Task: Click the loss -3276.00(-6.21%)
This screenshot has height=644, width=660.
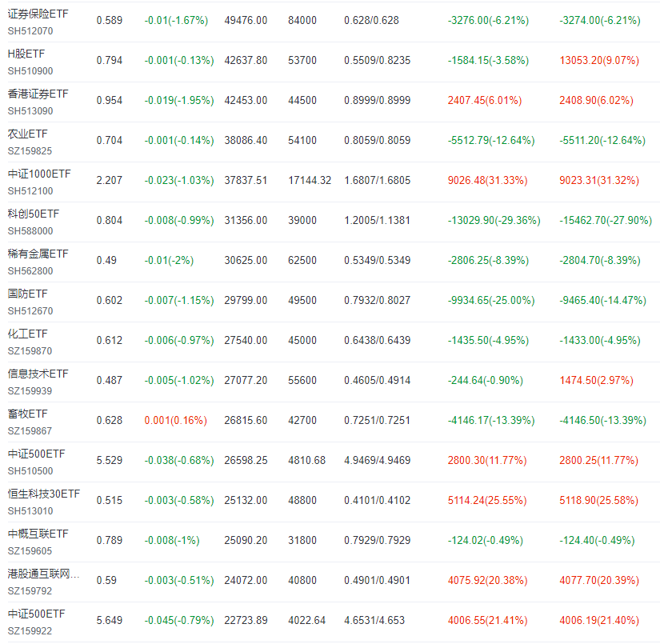Action: click(x=488, y=20)
